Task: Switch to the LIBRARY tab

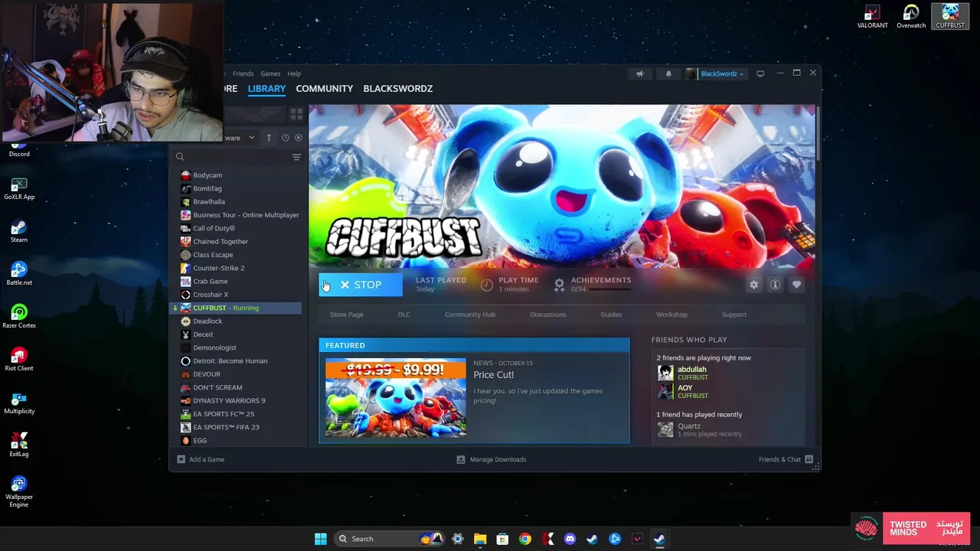Action: pos(266,89)
